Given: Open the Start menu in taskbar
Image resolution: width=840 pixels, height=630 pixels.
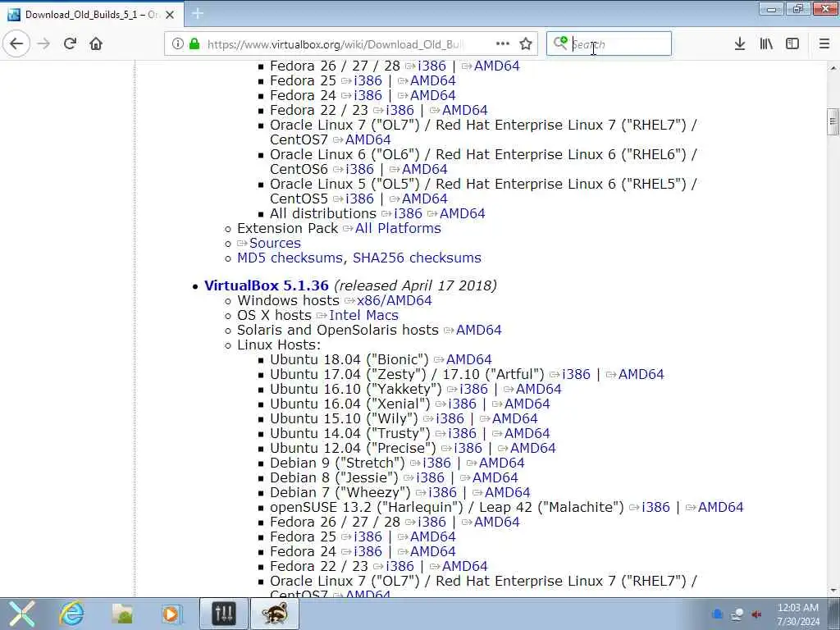Looking at the screenshot, I should [21, 614].
